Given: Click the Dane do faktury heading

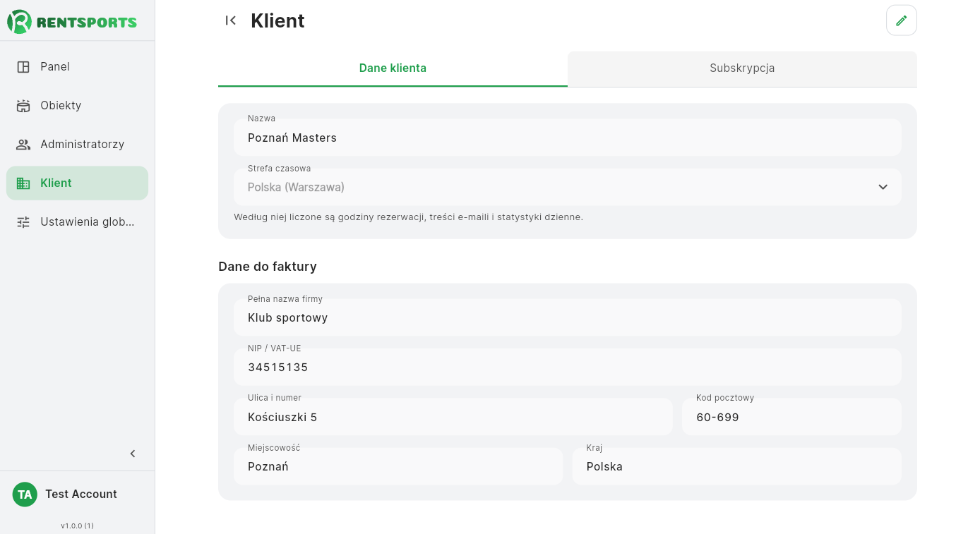Looking at the screenshot, I should pyautogui.click(x=268, y=267).
